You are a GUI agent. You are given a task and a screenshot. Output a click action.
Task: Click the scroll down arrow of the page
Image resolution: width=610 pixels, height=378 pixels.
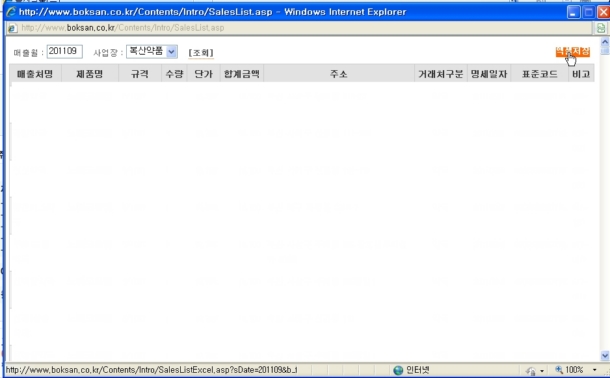605,355
